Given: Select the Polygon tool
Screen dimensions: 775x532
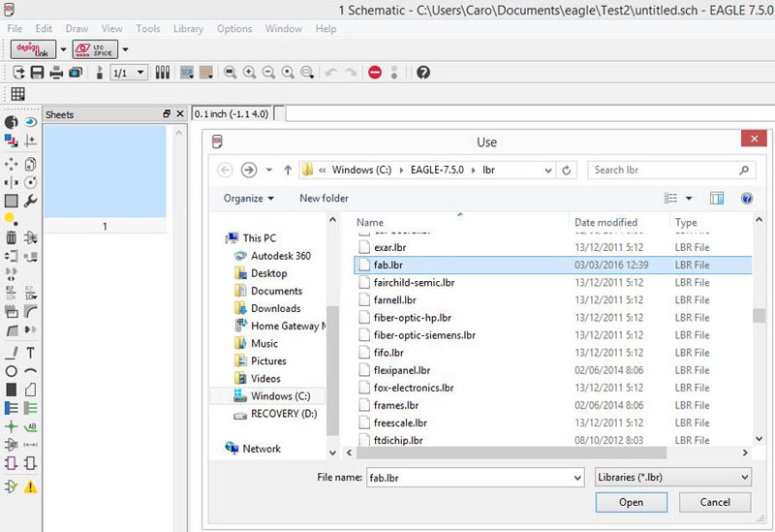Looking at the screenshot, I should point(31,390).
